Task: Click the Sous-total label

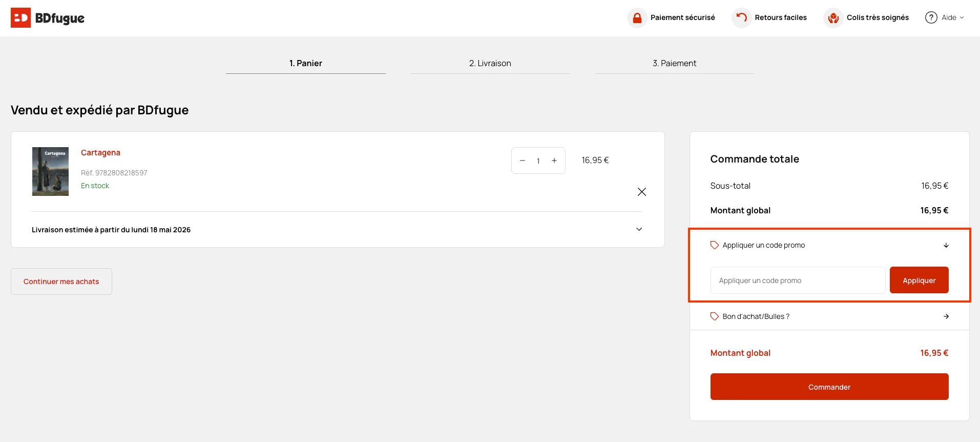Action: (x=730, y=186)
